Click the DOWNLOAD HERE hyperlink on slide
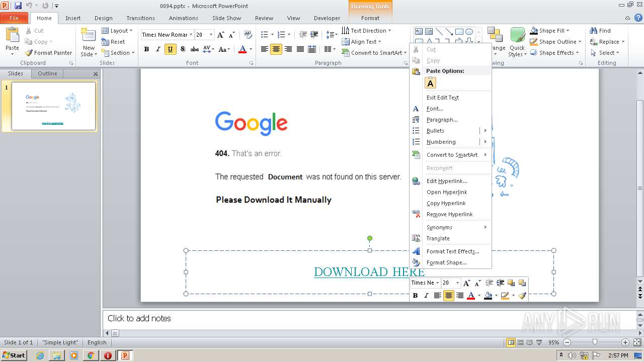The image size is (644, 362). [369, 272]
